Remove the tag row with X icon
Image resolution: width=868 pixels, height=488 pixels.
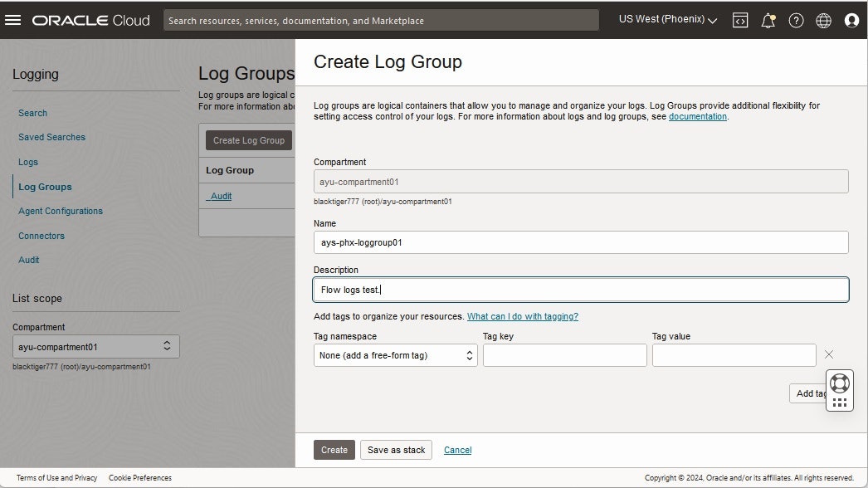[x=829, y=354]
